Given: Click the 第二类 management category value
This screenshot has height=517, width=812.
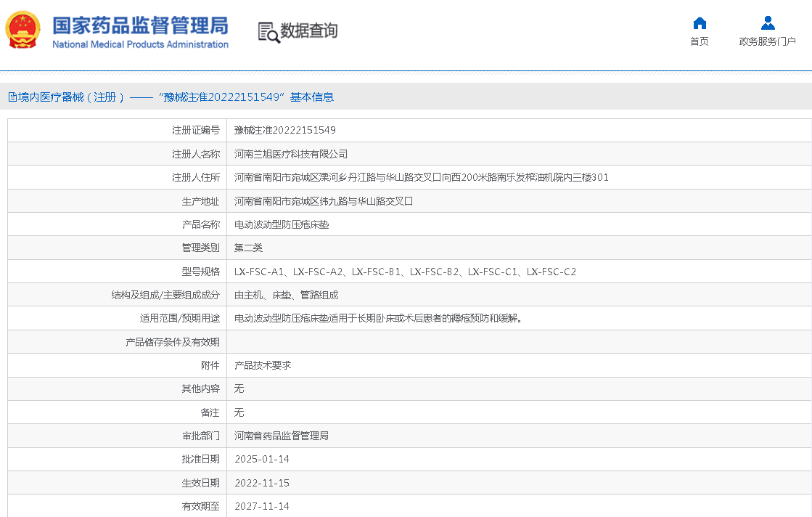Looking at the screenshot, I should 248,248.
